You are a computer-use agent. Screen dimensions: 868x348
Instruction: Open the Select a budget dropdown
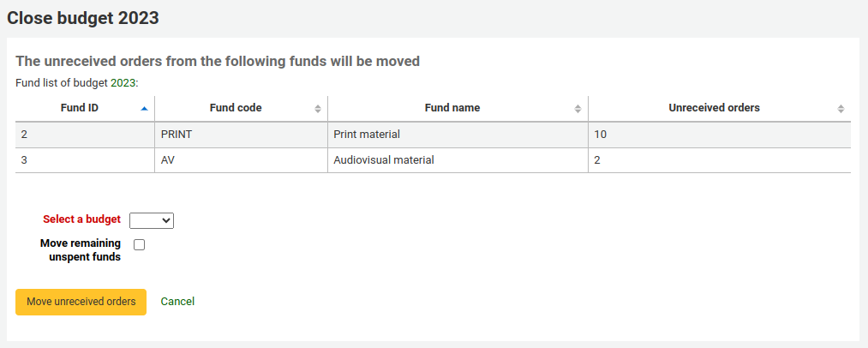pos(152,220)
